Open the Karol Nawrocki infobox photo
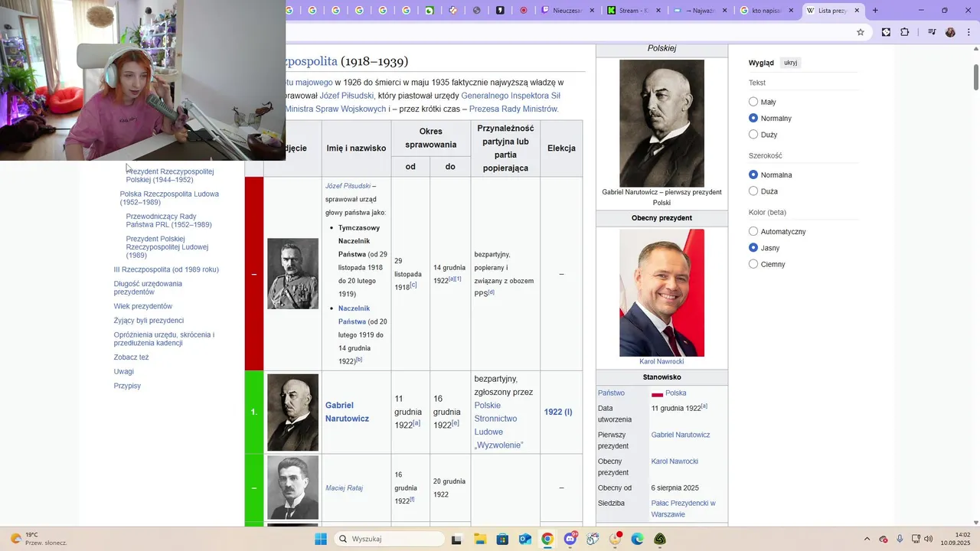Image resolution: width=980 pixels, height=551 pixels. pyautogui.click(x=661, y=293)
